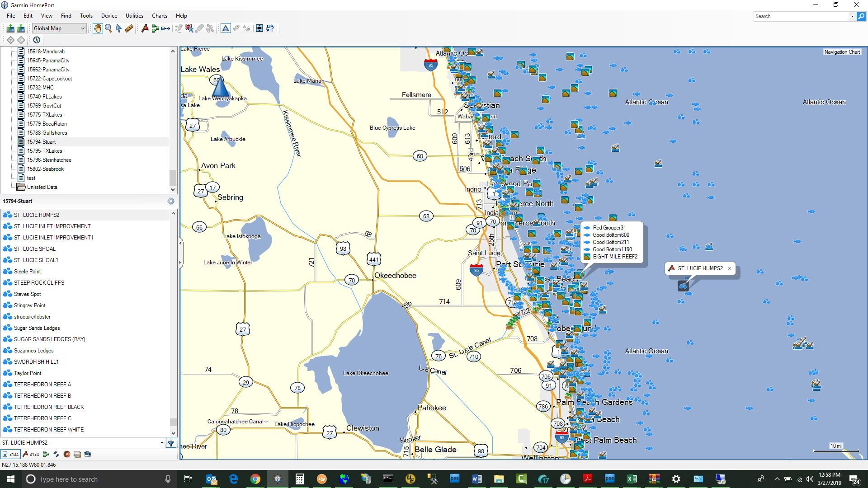Open the Edit menu
The width and height of the screenshot is (868, 488).
tap(28, 15)
